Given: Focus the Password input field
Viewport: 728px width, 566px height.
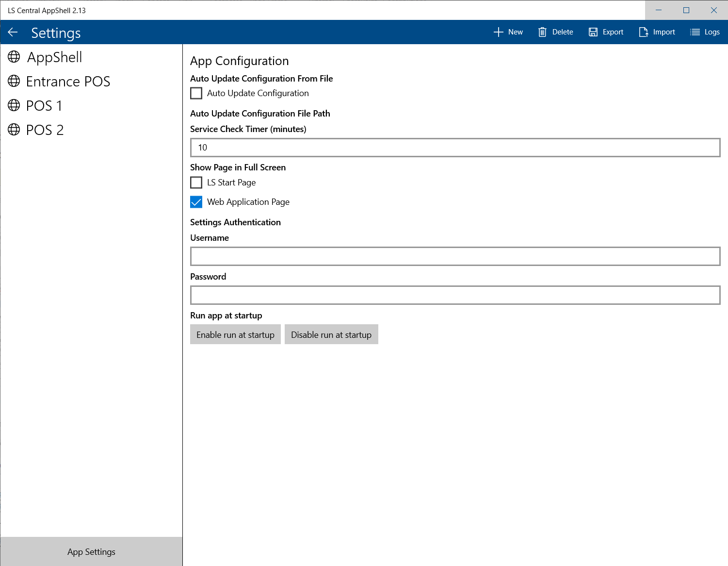Looking at the screenshot, I should click(455, 295).
